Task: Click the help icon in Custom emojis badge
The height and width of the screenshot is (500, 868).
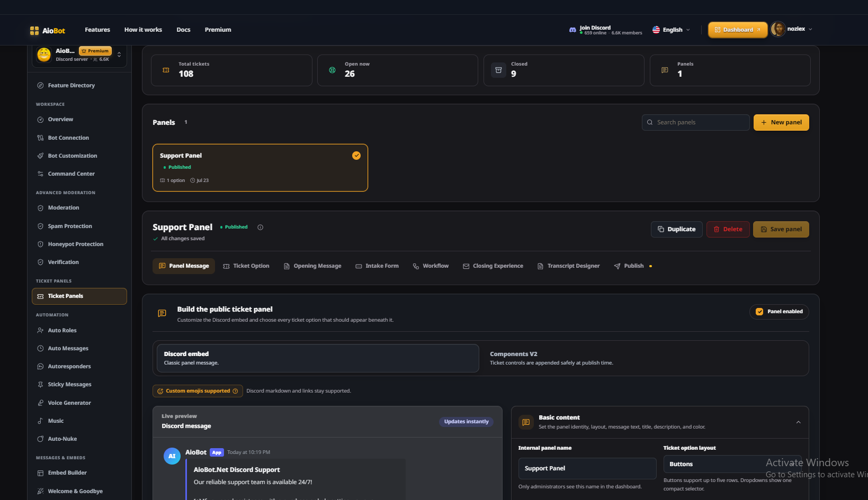Action: [235, 391]
